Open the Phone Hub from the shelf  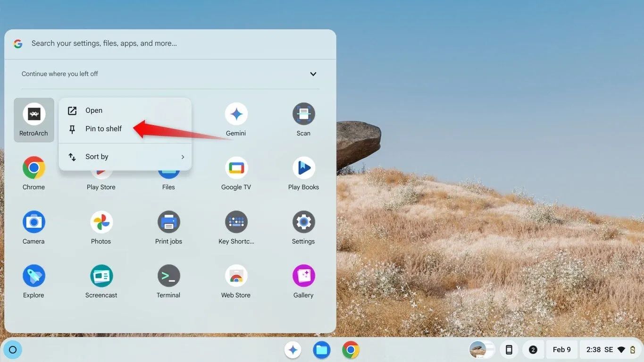point(509,349)
